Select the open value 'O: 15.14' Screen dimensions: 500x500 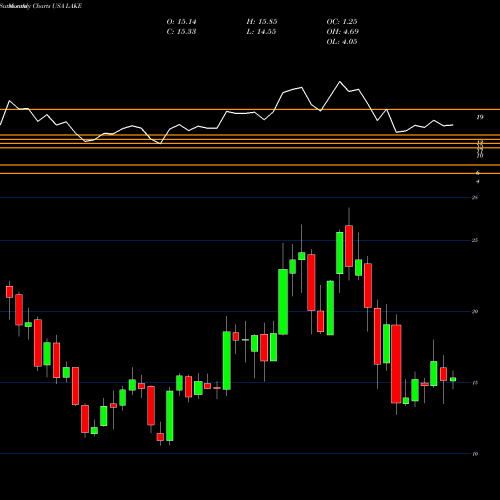(x=181, y=22)
